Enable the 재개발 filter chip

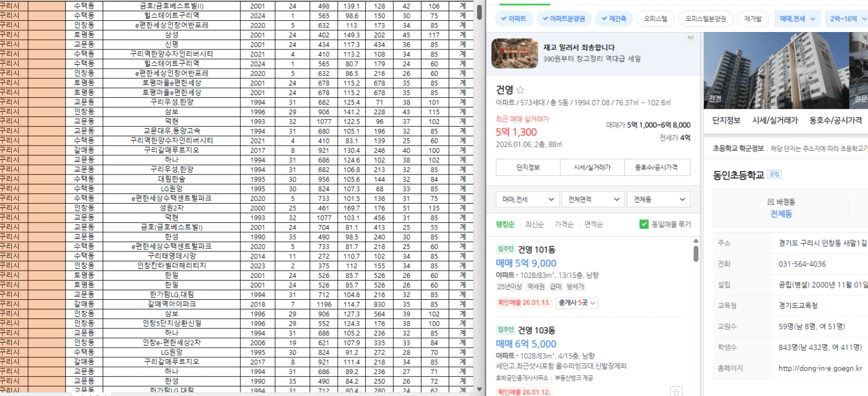(x=753, y=19)
